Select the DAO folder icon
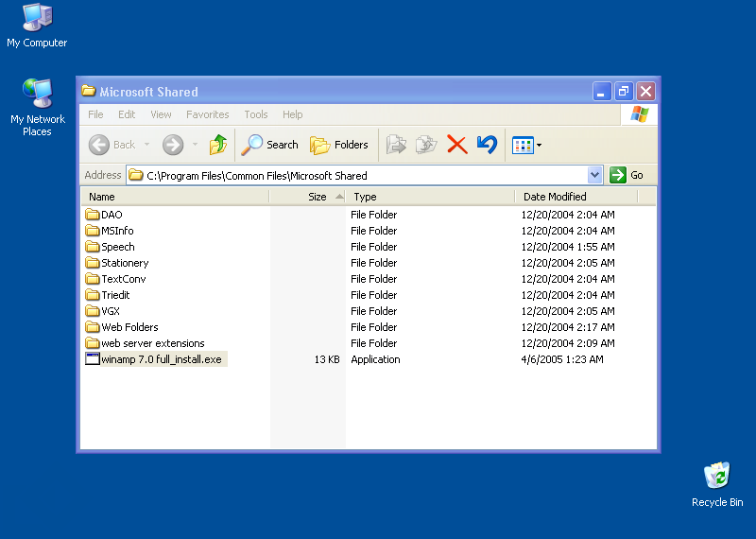 [x=92, y=215]
